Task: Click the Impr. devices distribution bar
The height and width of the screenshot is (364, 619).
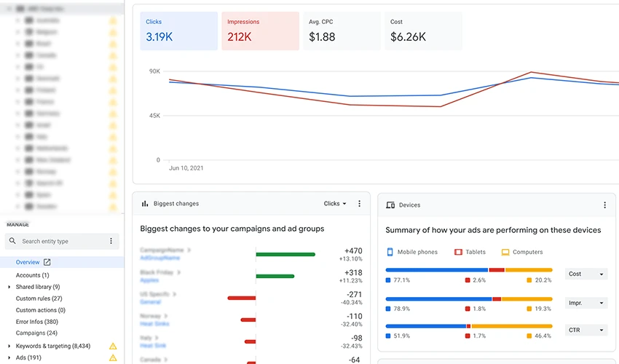Action: 469,299
